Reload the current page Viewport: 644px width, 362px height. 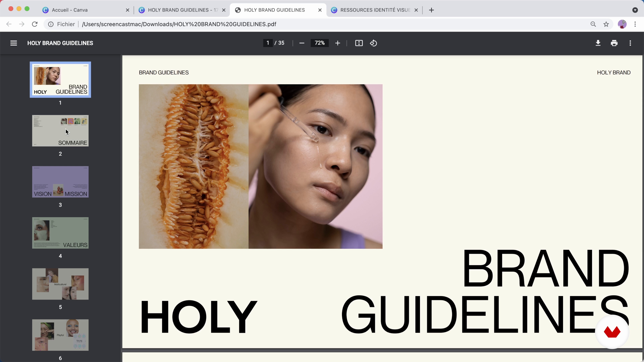(35, 24)
